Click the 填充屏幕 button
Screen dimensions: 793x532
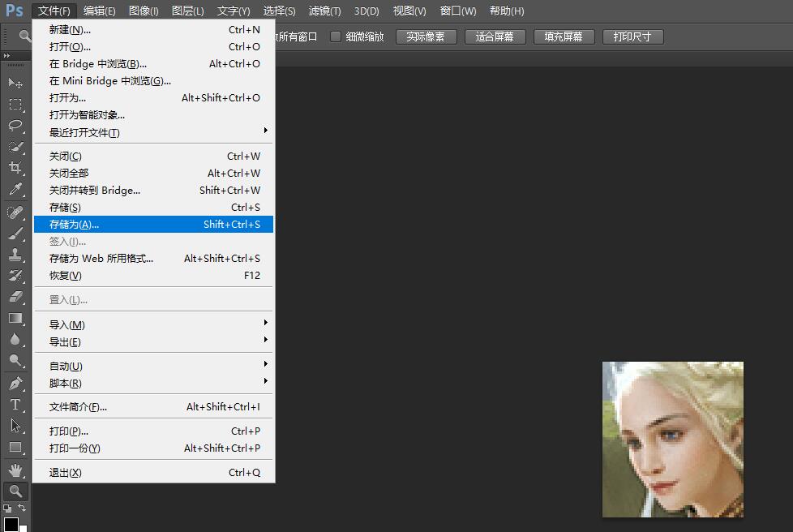564,37
